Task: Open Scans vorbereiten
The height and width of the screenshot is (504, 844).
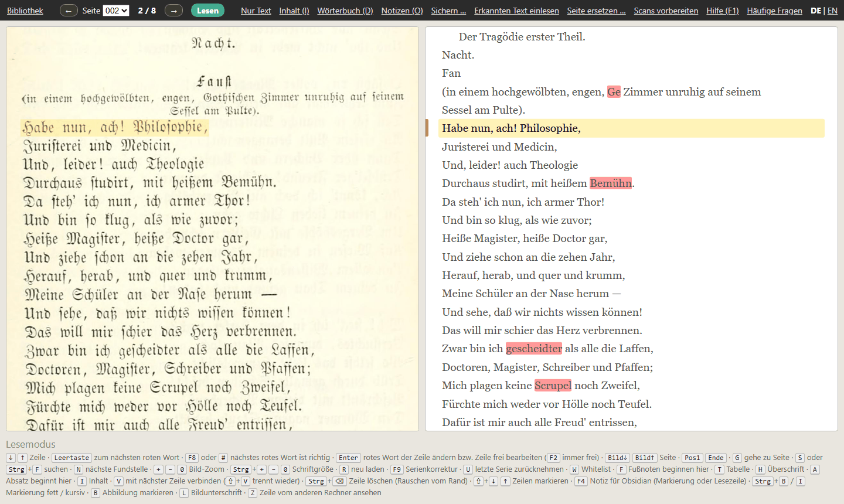Action: pyautogui.click(x=666, y=11)
